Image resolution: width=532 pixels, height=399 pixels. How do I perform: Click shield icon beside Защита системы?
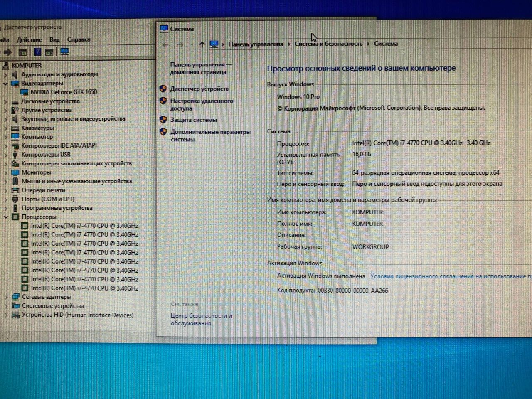[x=163, y=120]
